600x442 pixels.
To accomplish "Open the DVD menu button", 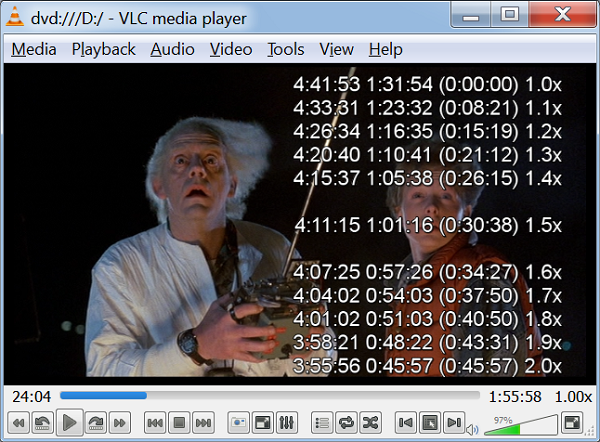I will [x=430, y=423].
